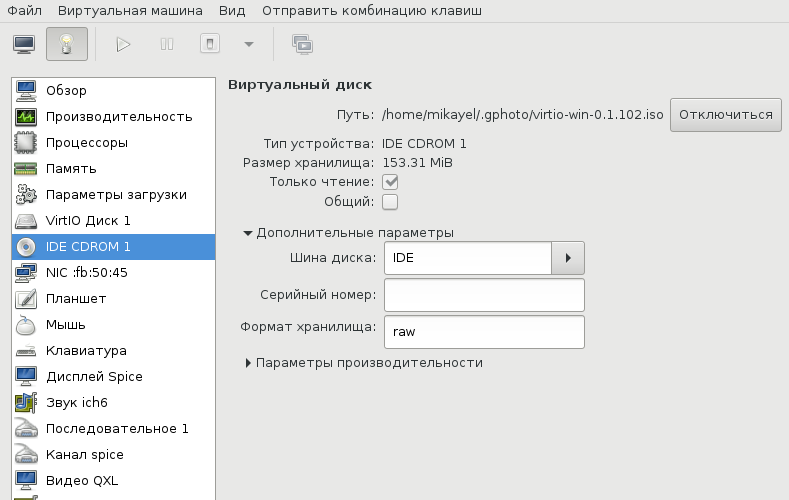The width and height of the screenshot is (789, 500).
Task: Toggle the Только чтение checkbox
Action: pyautogui.click(x=390, y=182)
